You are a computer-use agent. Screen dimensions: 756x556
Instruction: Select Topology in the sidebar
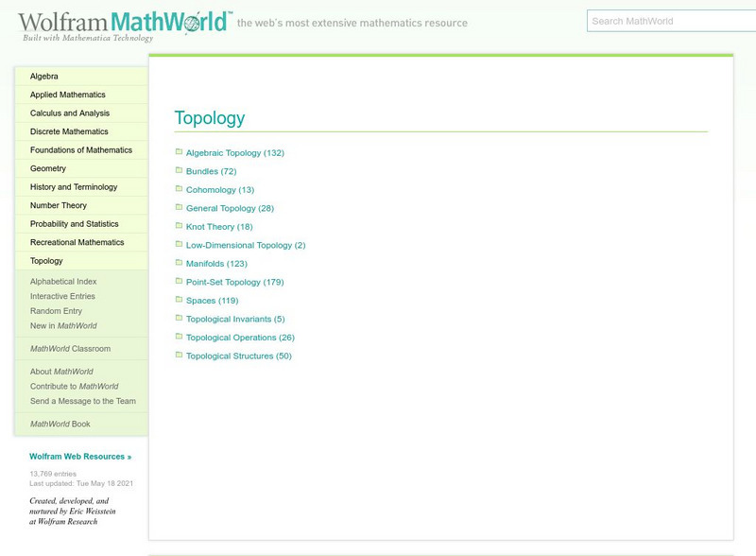click(81, 261)
